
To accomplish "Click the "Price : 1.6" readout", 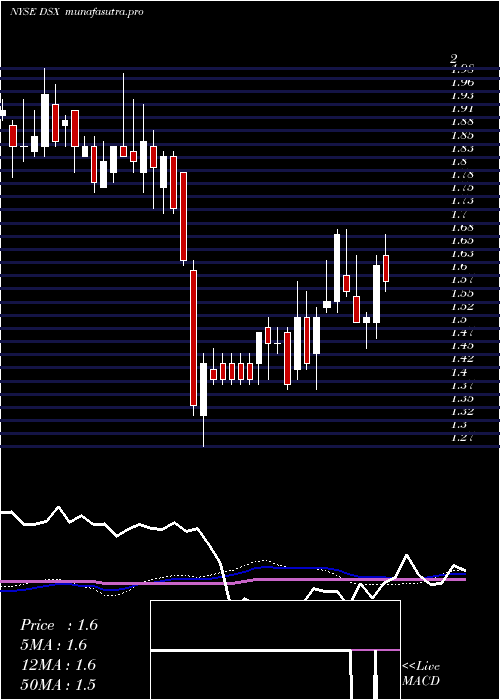I will 58,625.
